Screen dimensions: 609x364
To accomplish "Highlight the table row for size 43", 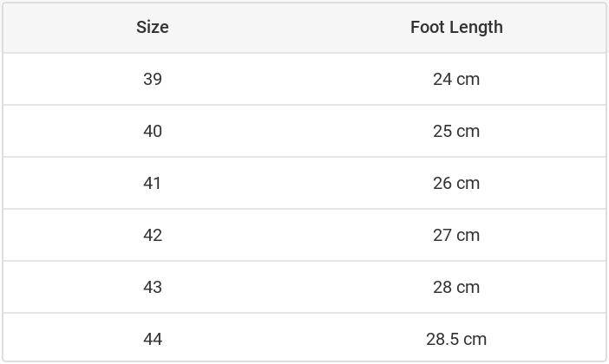I will (304, 287).
